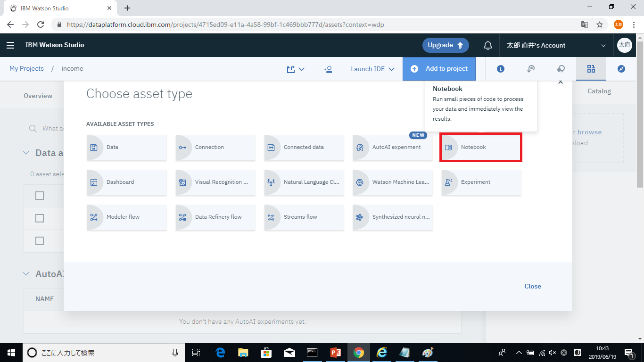Open Chrome from the Windows taskbar
Image resolution: width=644 pixels, height=362 pixels.
click(359, 353)
